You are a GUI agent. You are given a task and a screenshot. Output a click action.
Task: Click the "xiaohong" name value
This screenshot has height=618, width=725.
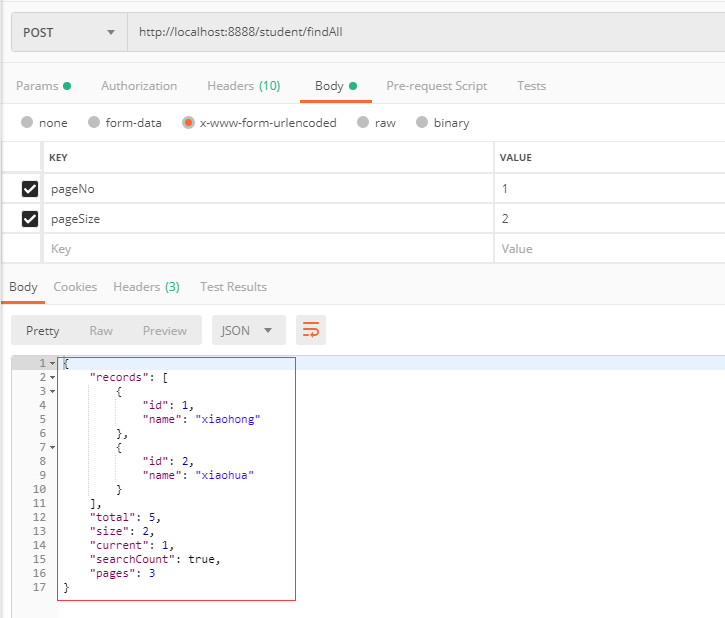tap(228, 419)
